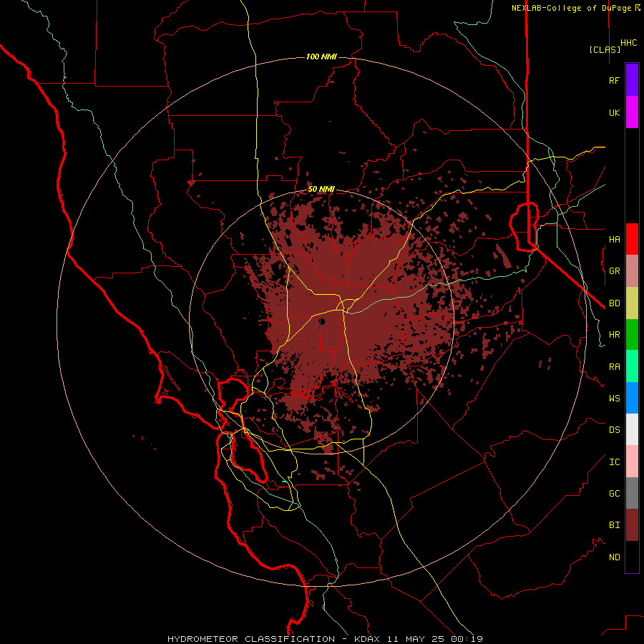Viewport: 644px width, 644px height.
Task: Click the 'HA' legend label
Action: tap(614, 240)
